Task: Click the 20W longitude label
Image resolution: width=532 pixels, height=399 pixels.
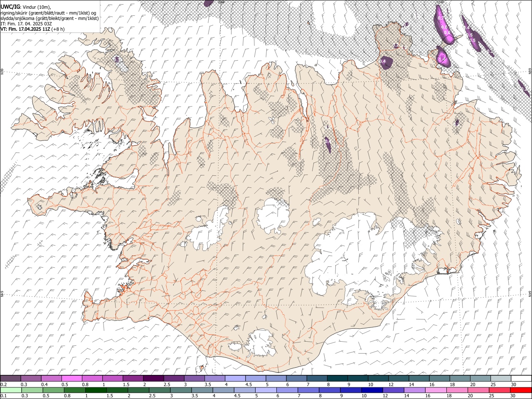Action: 222,2
